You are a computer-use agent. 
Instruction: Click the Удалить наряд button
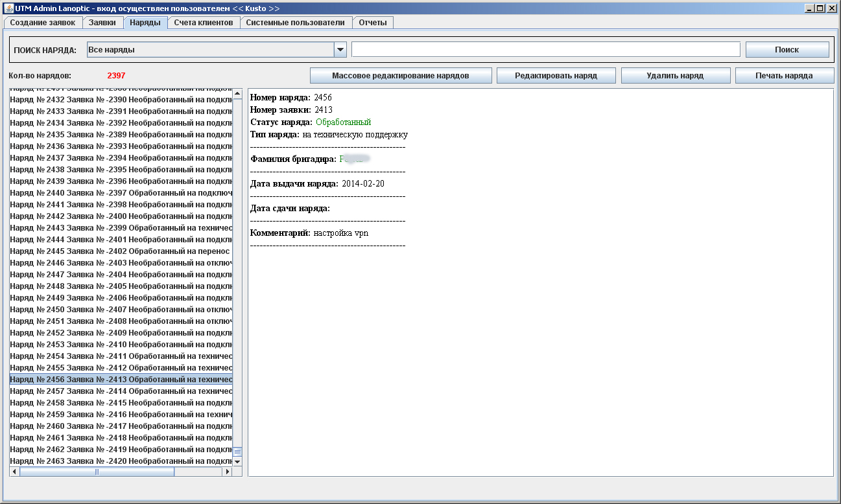pyautogui.click(x=675, y=76)
